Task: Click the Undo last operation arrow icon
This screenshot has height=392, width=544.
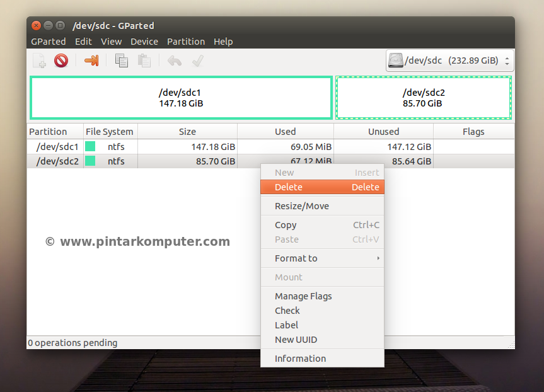Action: (175, 61)
